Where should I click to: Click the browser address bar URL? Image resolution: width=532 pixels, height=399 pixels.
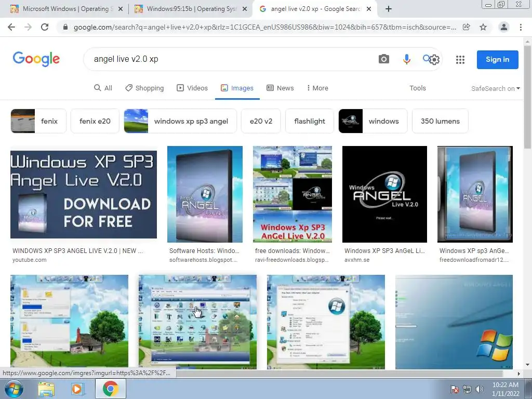[x=264, y=27]
